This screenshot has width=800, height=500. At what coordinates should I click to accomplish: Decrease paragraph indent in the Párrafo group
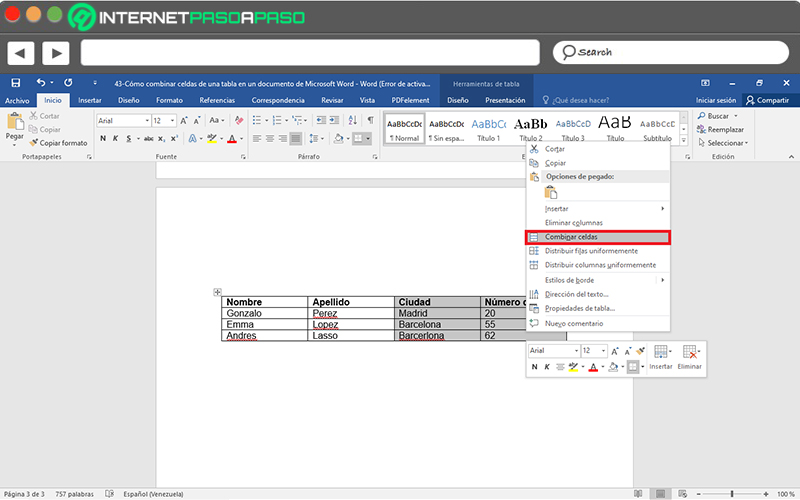(321, 120)
